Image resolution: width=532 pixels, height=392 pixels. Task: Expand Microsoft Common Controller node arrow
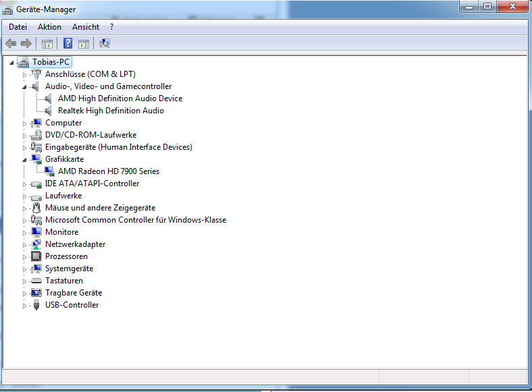point(24,221)
